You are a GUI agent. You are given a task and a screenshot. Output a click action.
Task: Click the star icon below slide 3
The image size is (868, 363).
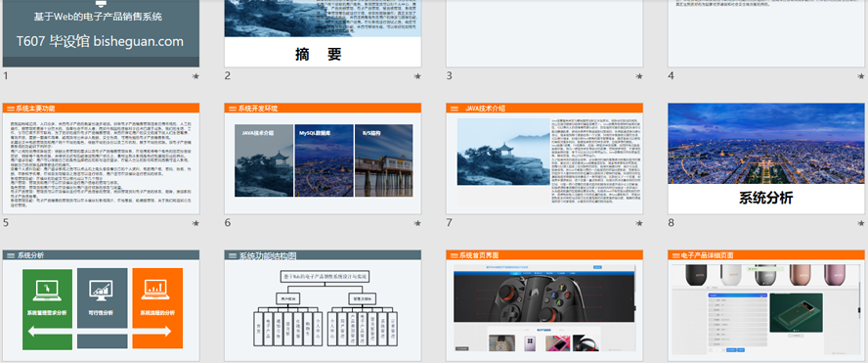(639, 76)
